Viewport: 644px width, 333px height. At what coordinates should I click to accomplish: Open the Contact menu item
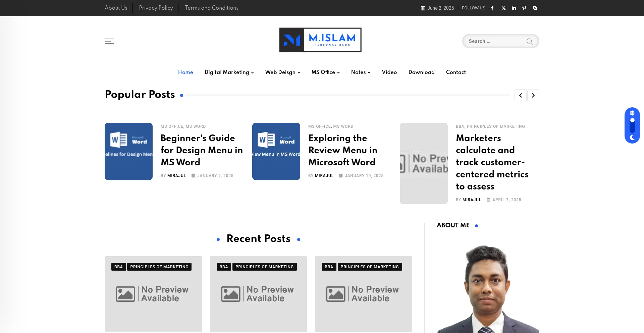point(456,72)
